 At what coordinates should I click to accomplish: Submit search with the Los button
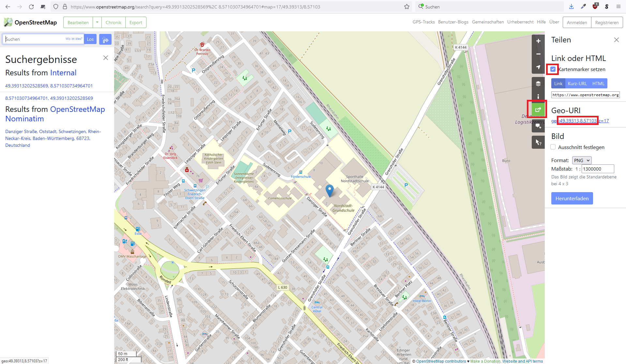[x=90, y=39]
